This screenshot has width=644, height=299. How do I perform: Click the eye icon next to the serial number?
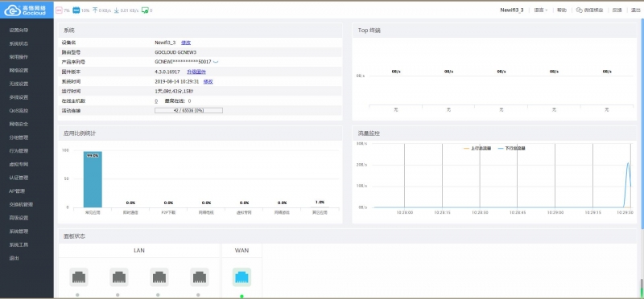coord(216,62)
